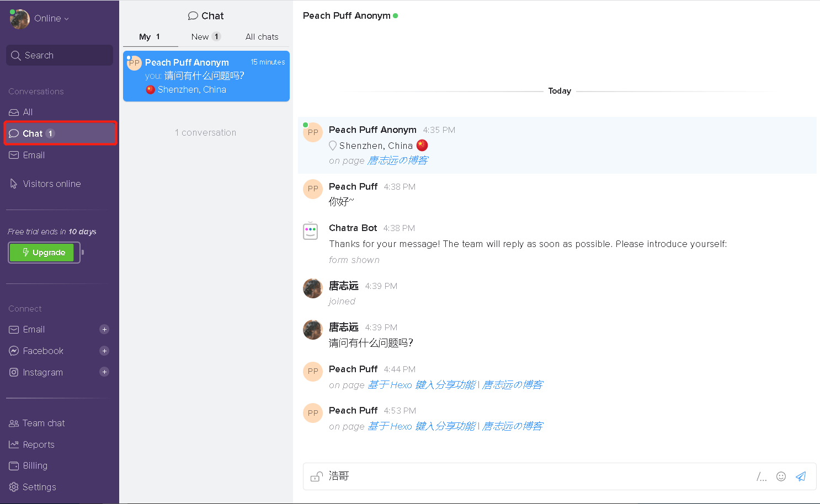Open the Peach Puff Anonym conversation card
The height and width of the screenshot is (504, 820).
tap(206, 76)
